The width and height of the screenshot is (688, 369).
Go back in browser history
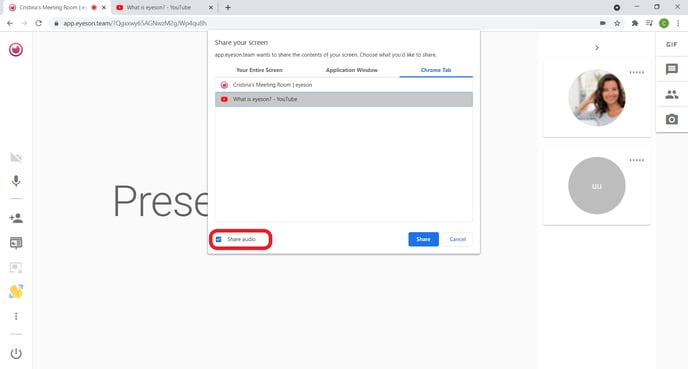[x=10, y=23]
